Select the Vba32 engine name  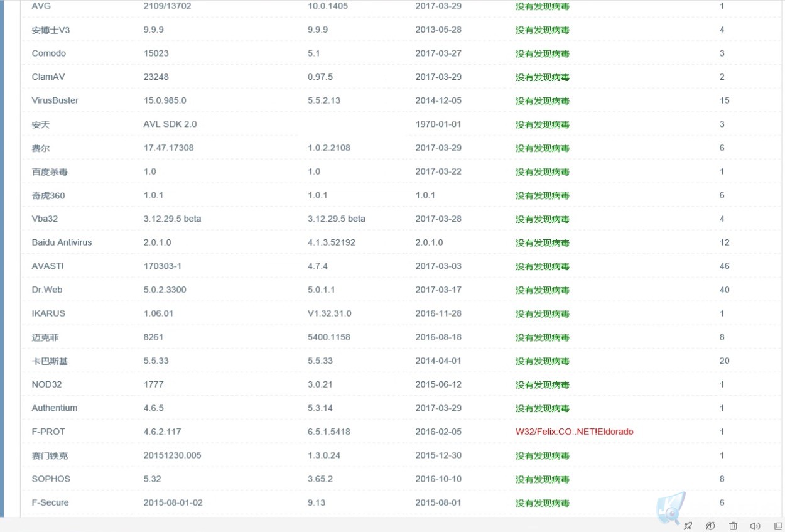click(x=45, y=219)
